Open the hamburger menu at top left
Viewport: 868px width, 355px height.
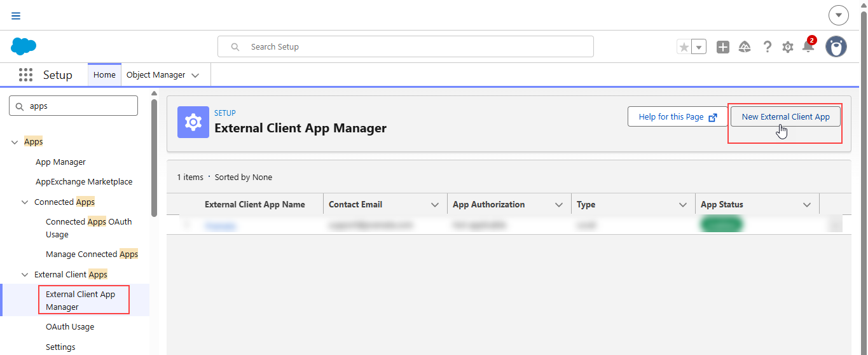click(x=16, y=16)
